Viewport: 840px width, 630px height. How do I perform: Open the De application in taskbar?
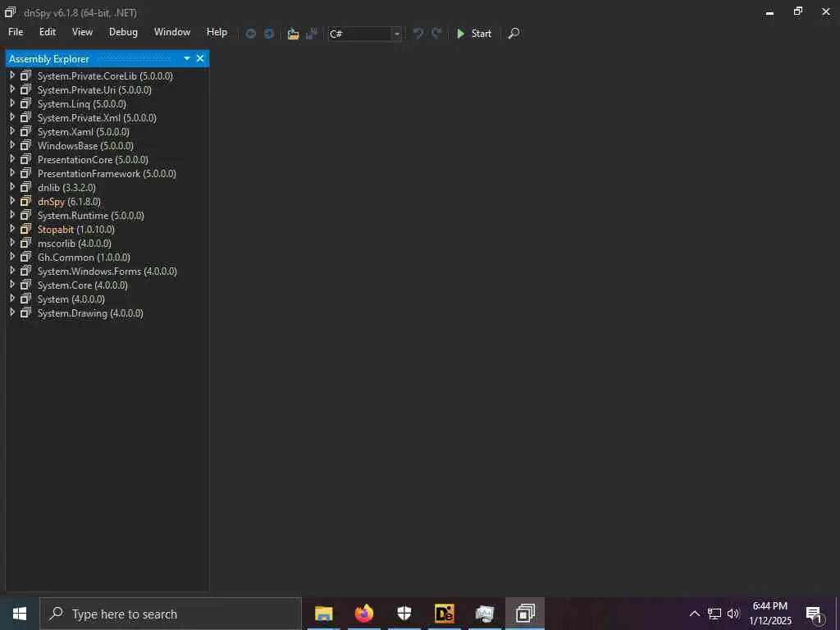(x=444, y=614)
